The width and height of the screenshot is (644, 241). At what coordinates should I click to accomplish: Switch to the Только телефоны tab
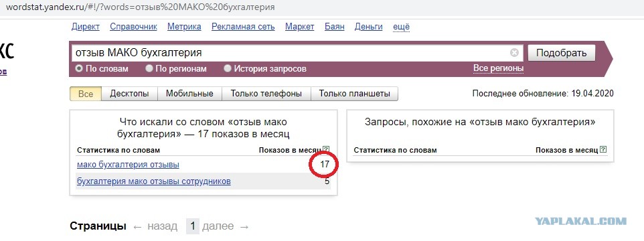point(266,94)
